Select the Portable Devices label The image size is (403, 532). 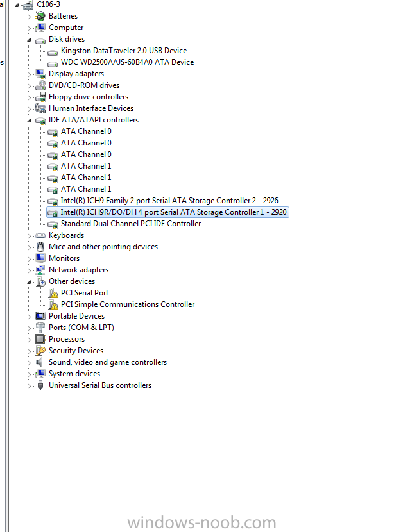(x=76, y=316)
